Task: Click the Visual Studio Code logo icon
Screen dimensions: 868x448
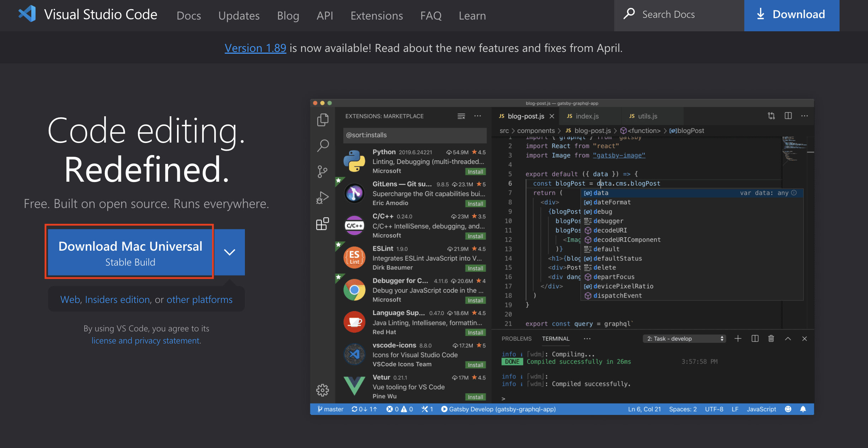Action: coord(27,14)
